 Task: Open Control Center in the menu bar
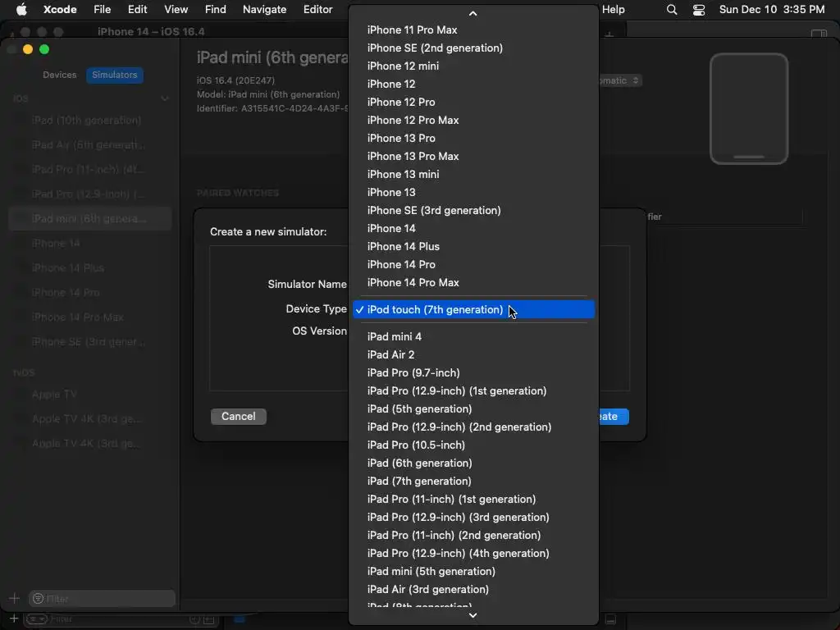click(x=699, y=10)
